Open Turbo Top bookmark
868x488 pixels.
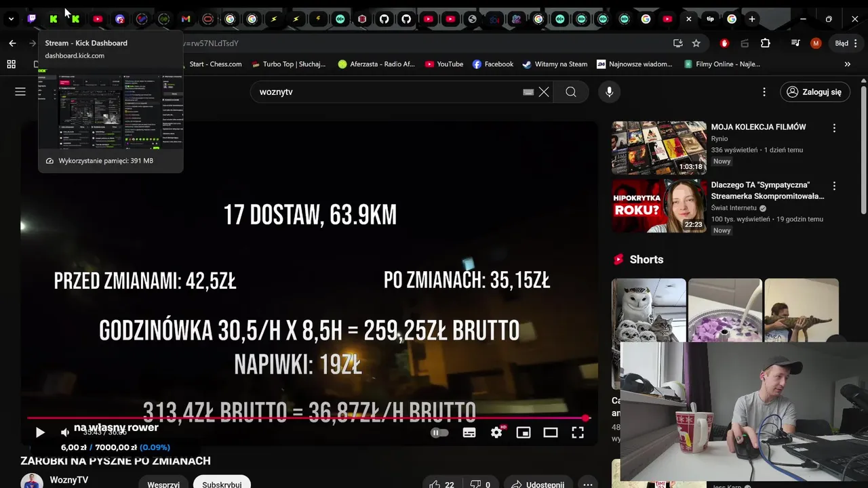pyautogui.click(x=288, y=64)
